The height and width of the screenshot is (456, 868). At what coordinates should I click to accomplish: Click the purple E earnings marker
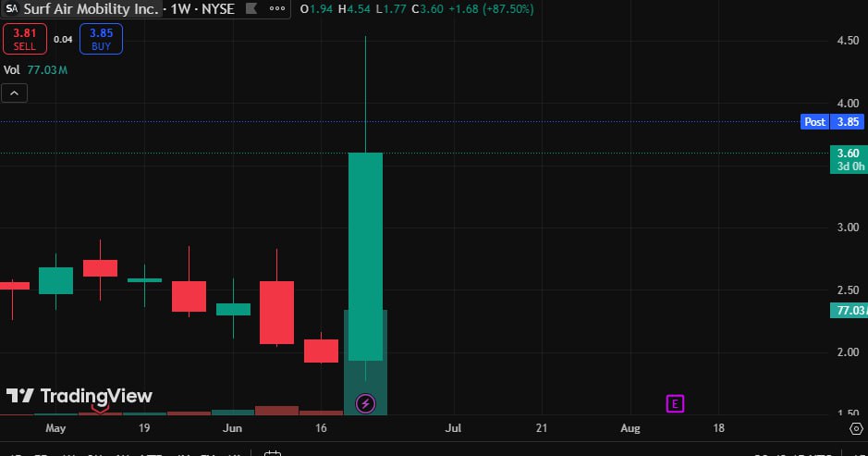coord(675,404)
